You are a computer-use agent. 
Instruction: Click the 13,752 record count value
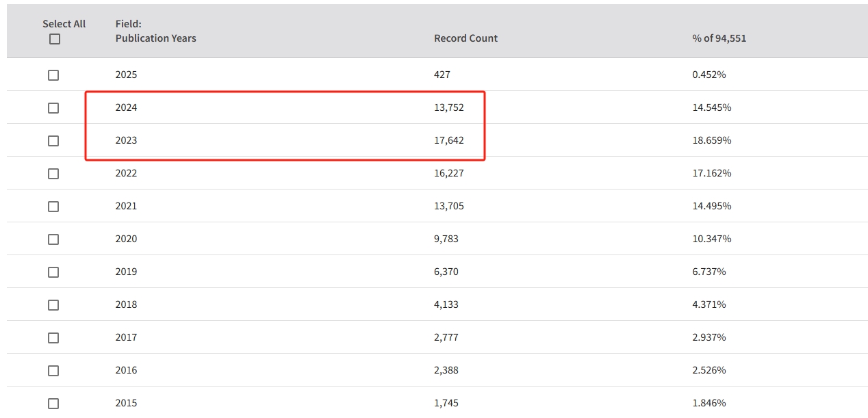pos(448,107)
